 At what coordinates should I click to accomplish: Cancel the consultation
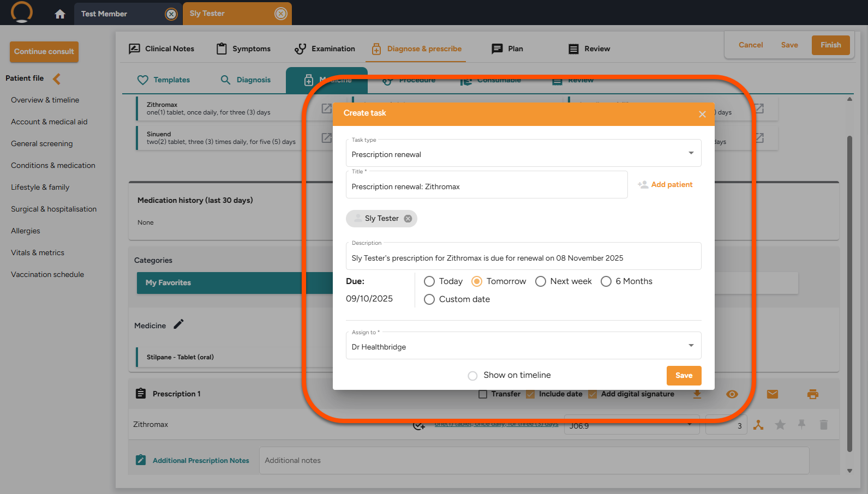pos(751,45)
